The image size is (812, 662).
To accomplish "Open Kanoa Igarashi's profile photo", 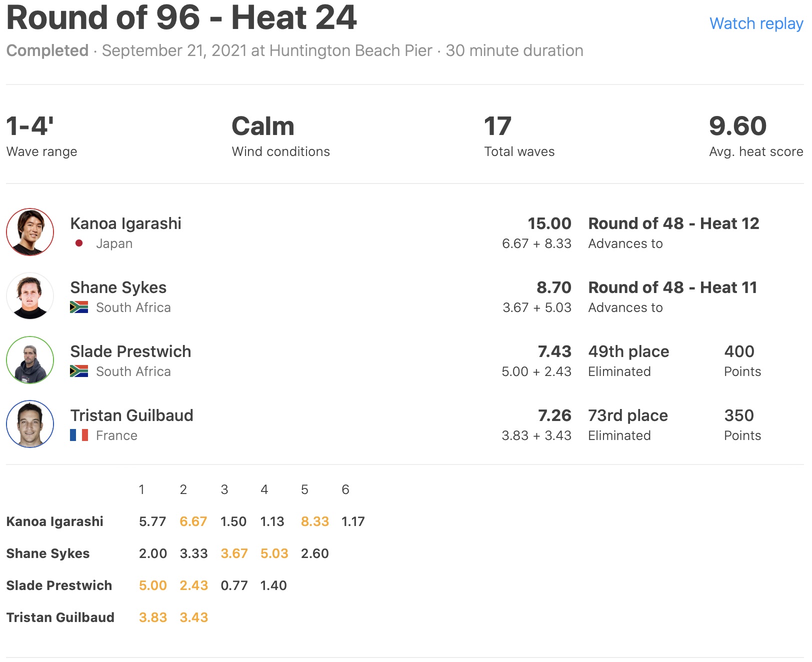I will coord(30,232).
